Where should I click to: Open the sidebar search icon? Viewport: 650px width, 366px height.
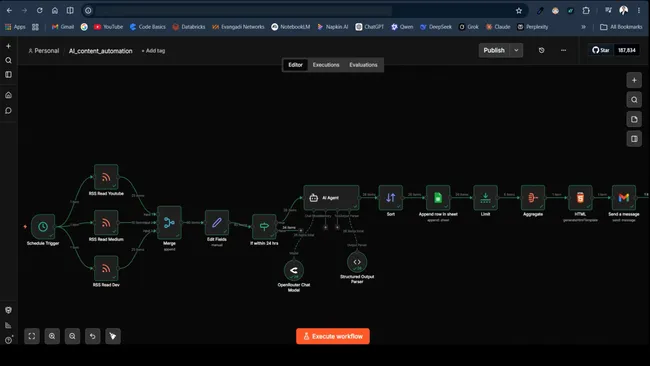pyautogui.click(x=8, y=61)
